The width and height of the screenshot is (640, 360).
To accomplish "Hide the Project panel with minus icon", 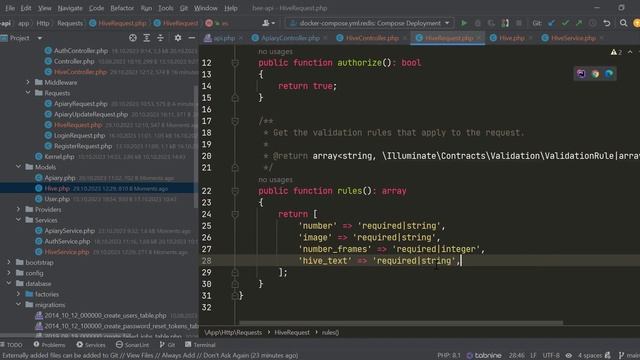I will [191, 38].
